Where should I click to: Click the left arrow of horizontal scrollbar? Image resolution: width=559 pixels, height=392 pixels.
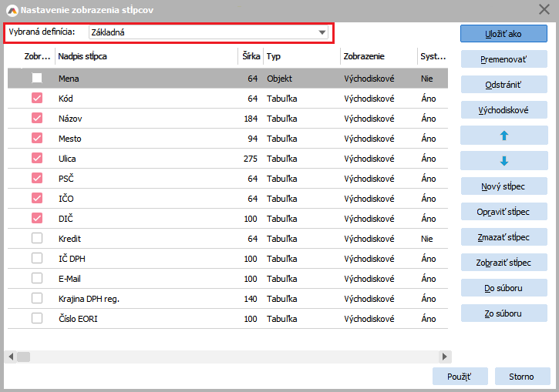[12, 357]
